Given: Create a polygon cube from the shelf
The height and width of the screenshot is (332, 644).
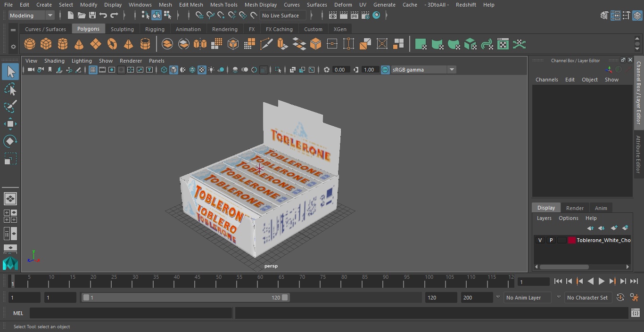Looking at the screenshot, I should click(x=46, y=44).
